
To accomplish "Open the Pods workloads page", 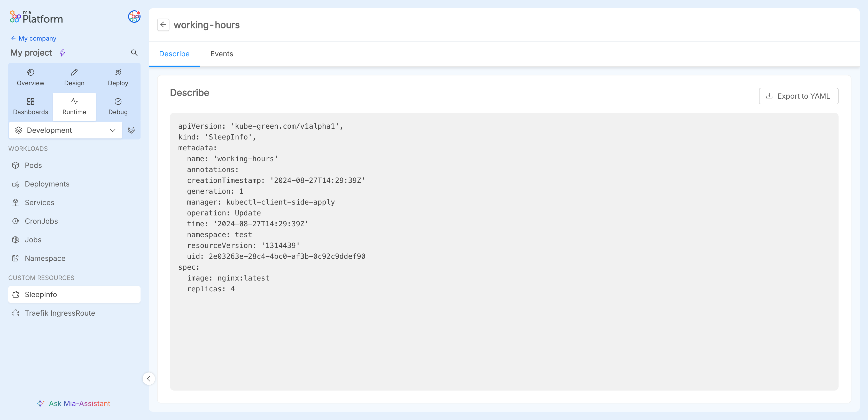I will [x=33, y=165].
